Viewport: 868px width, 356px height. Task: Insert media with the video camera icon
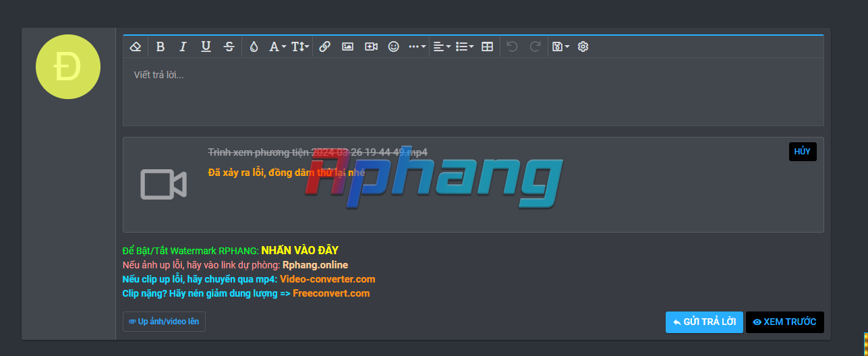371,47
